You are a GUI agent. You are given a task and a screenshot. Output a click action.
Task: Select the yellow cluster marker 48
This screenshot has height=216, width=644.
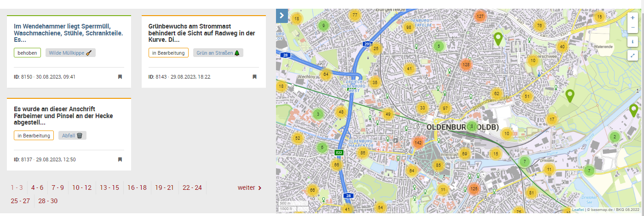[341, 112]
